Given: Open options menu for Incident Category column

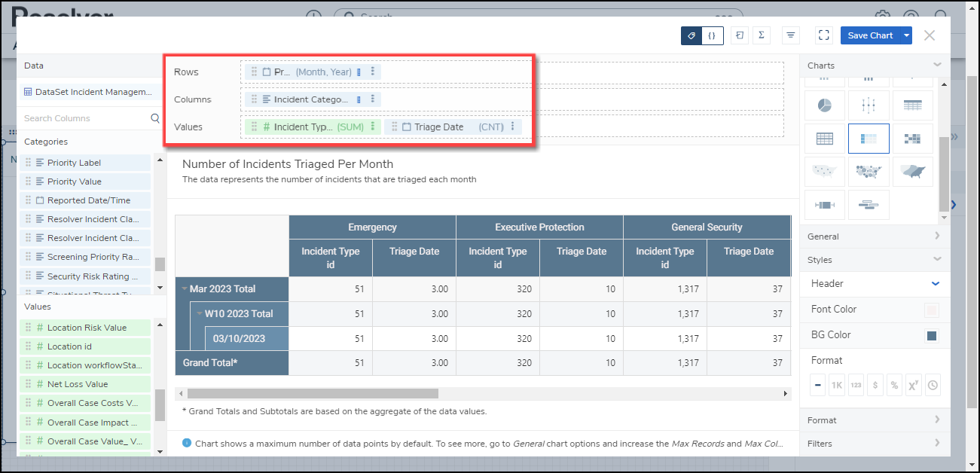Looking at the screenshot, I should coord(372,99).
